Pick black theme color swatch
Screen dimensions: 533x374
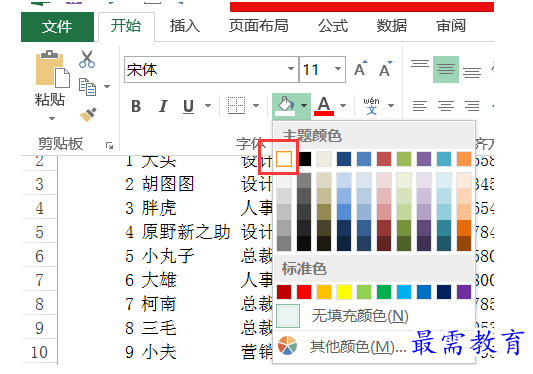(304, 159)
